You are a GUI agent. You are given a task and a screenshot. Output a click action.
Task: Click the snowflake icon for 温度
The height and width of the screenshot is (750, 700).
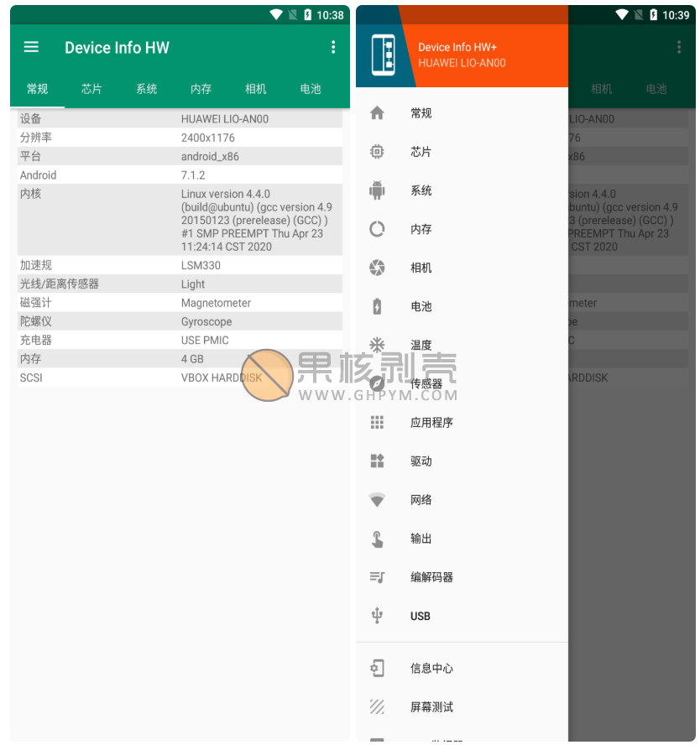377,345
